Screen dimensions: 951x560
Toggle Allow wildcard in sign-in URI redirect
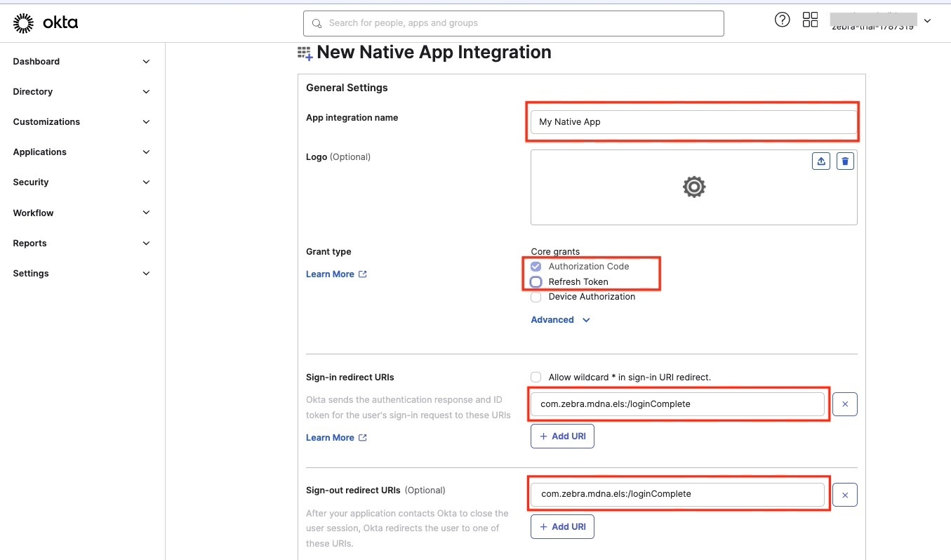536,378
